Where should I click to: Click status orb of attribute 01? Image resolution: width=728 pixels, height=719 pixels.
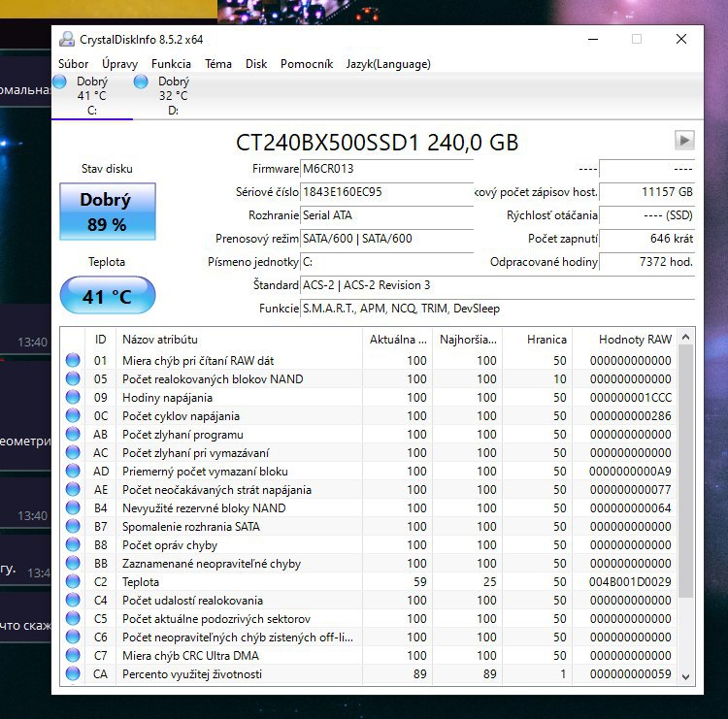(73, 360)
